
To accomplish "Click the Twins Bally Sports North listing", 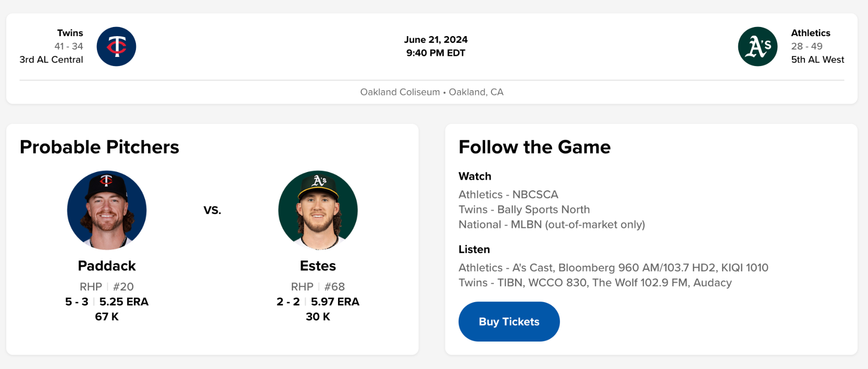I will point(524,210).
